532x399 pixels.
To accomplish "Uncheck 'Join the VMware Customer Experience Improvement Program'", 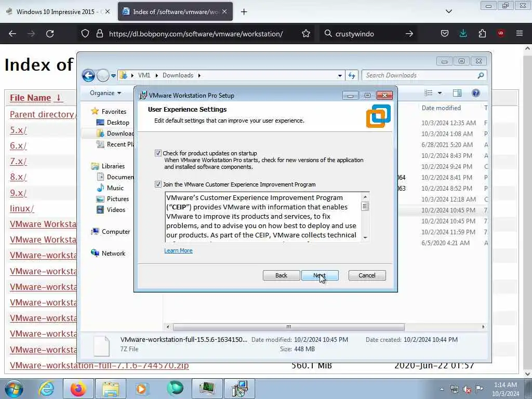I will 158,184.
